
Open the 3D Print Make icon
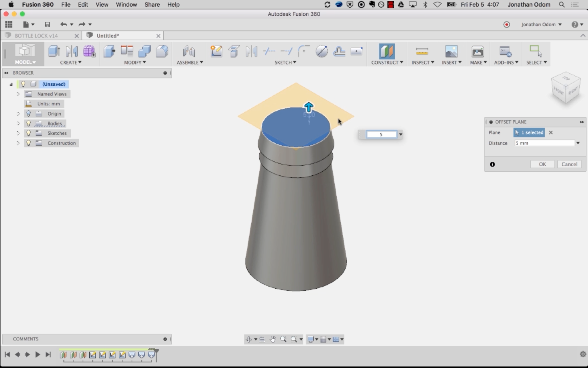point(477,51)
